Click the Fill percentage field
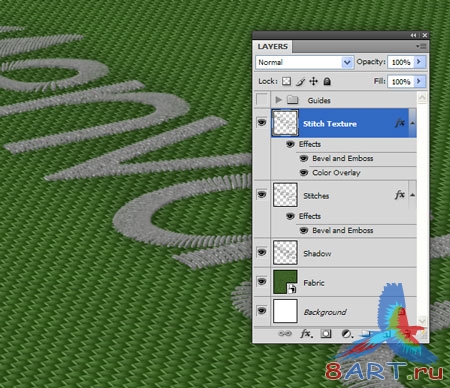Image resolution: width=450 pixels, height=388 pixels. [x=401, y=81]
